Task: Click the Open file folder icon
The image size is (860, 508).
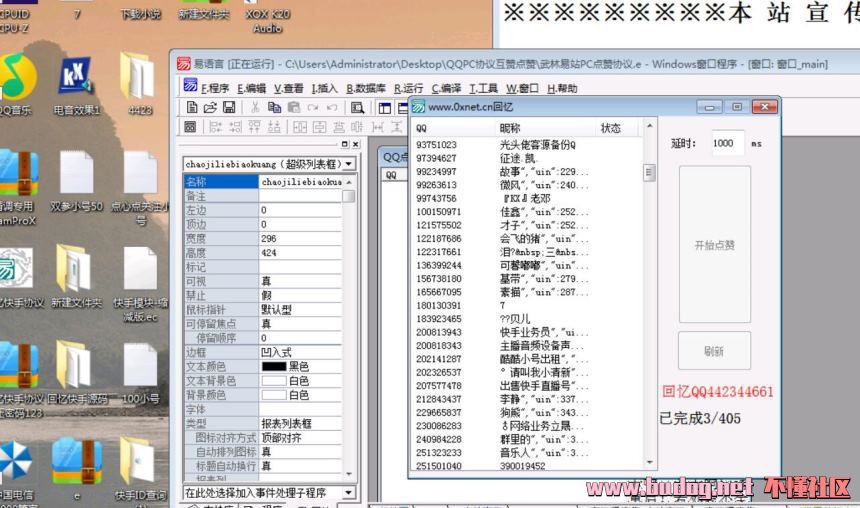Action: click(x=210, y=108)
